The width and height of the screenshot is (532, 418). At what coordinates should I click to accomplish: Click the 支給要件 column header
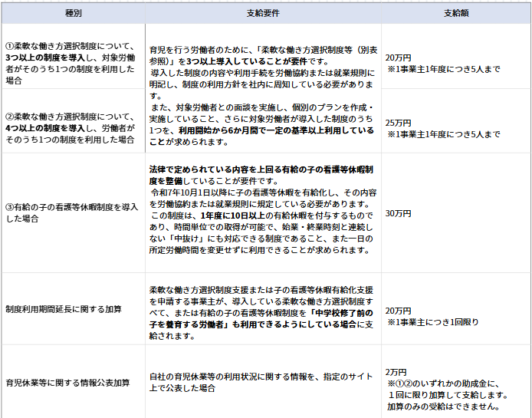(x=263, y=14)
